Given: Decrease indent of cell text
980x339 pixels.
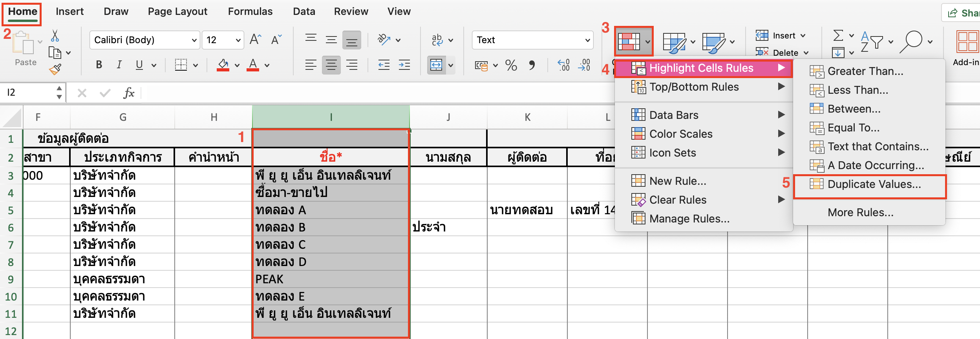Looking at the screenshot, I should point(384,65).
